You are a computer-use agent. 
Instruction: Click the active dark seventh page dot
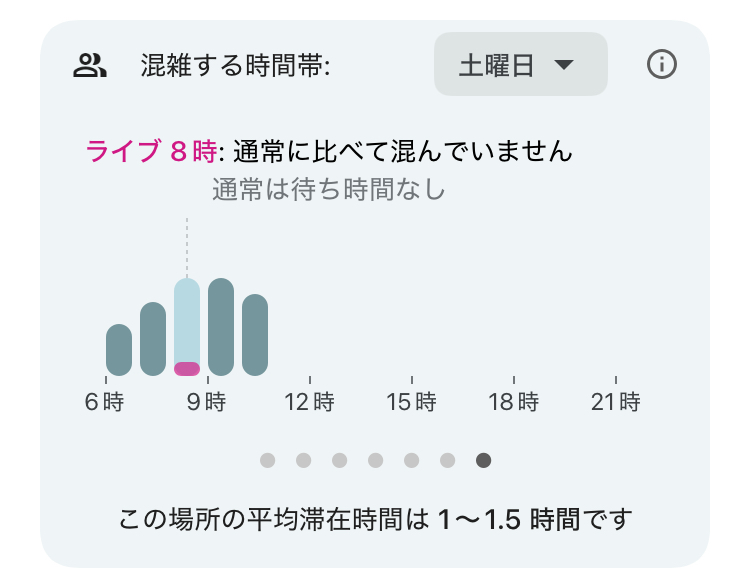tap(483, 460)
